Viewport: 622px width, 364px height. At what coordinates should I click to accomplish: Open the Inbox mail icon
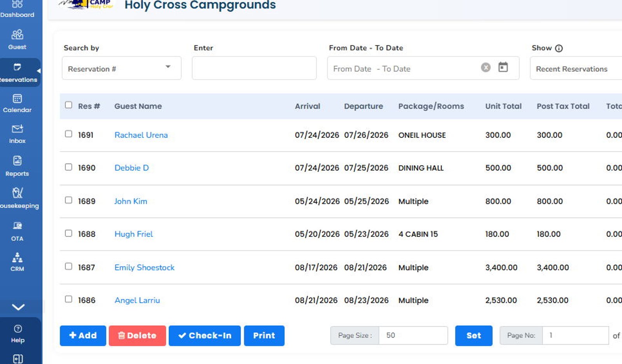(17, 129)
